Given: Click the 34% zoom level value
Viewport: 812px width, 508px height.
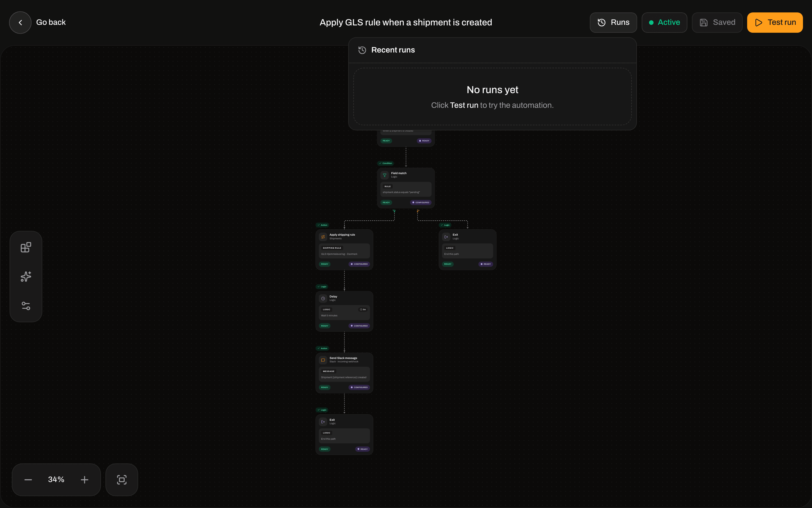Looking at the screenshot, I should pos(56,479).
